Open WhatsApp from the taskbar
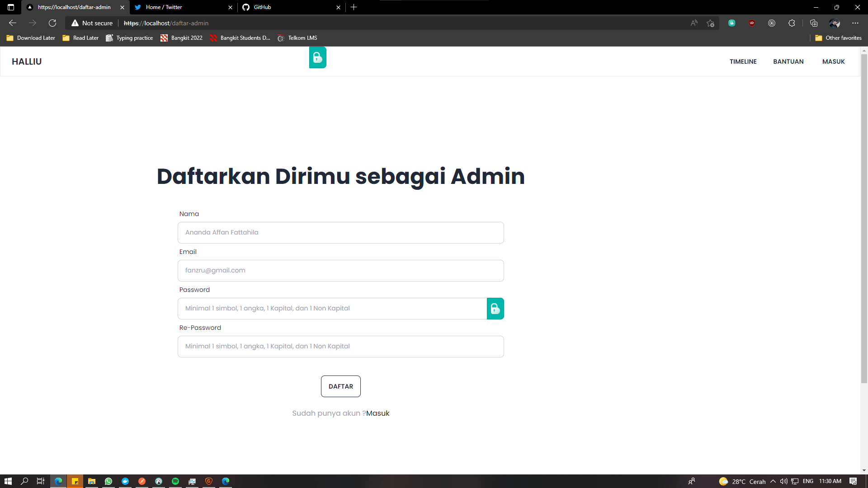Viewport: 868px width, 488px height. (108, 481)
